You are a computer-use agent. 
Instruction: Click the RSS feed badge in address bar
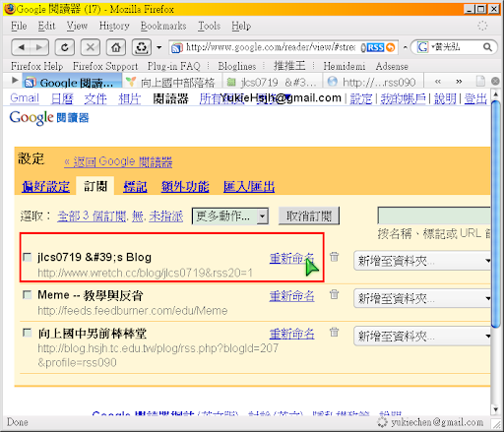pos(375,48)
